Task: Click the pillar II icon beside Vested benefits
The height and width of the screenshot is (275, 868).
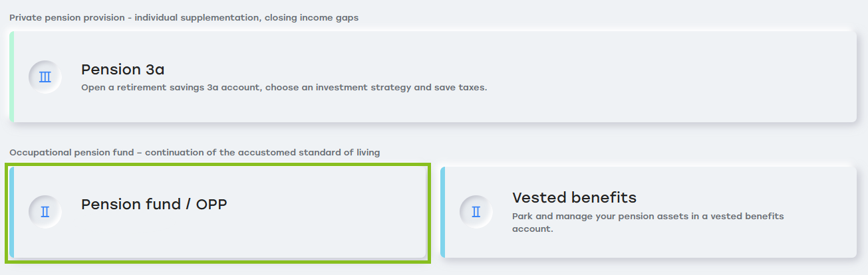Action: tap(476, 212)
